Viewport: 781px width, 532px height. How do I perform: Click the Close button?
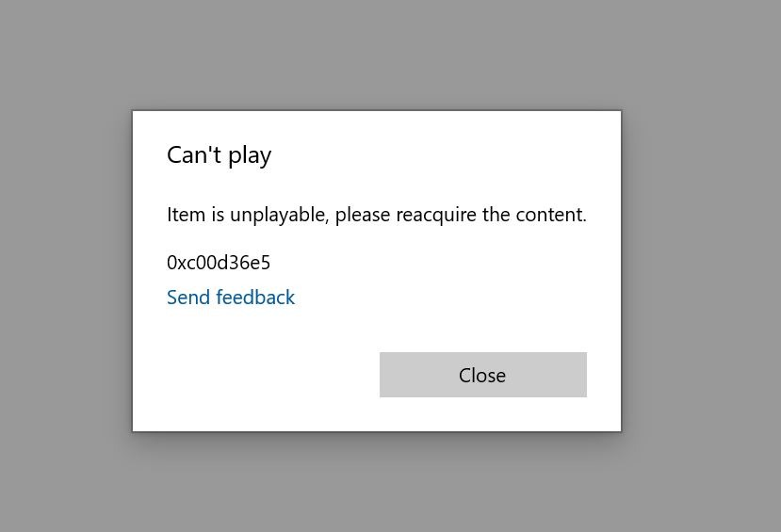point(482,375)
